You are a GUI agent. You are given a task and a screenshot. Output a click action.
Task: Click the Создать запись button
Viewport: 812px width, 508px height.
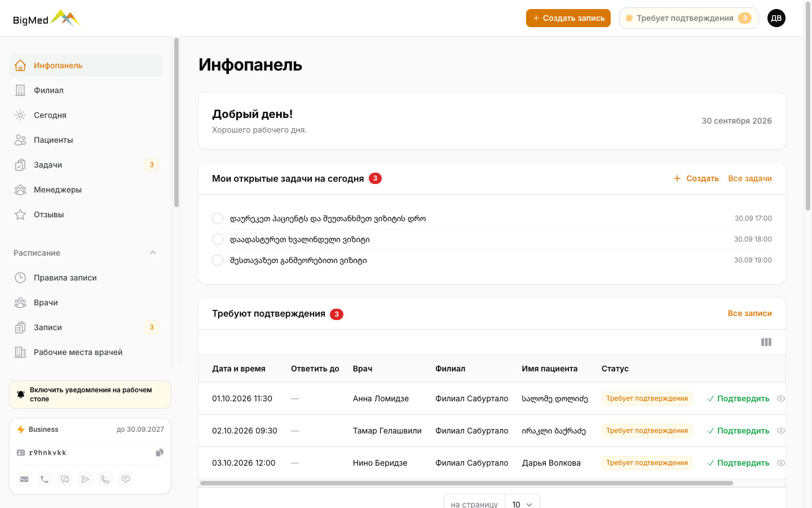[568, 18]
